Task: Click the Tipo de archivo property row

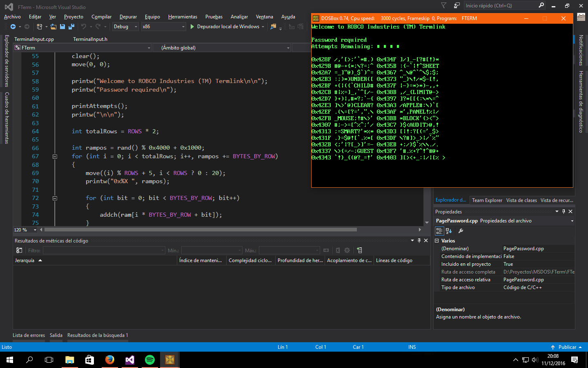Action: 504,287
